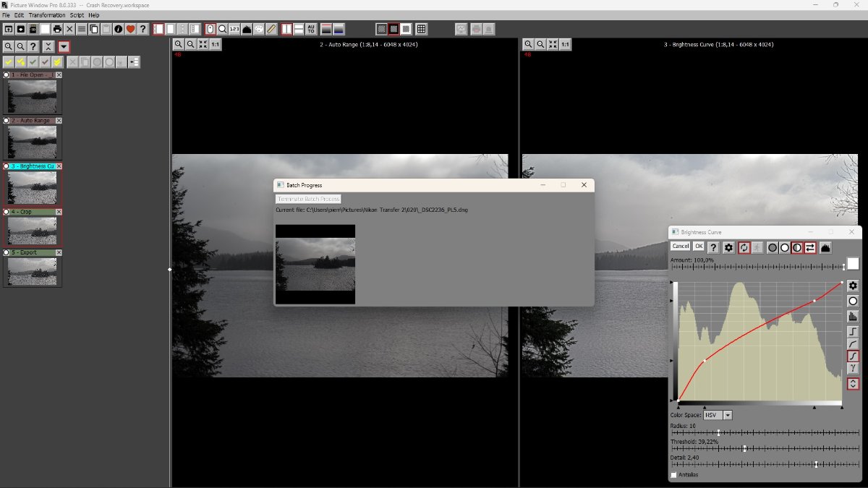Open the Transformation menu
Screen dimensions: 868x488
[47, 15]
